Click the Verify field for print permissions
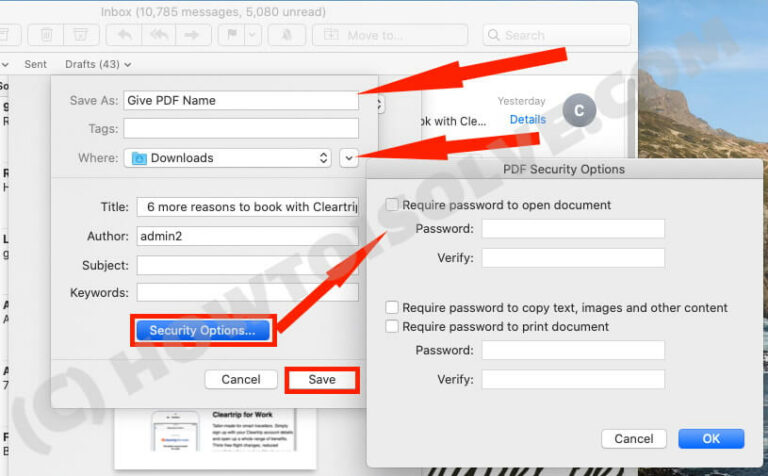 click(x=573, y=380)
